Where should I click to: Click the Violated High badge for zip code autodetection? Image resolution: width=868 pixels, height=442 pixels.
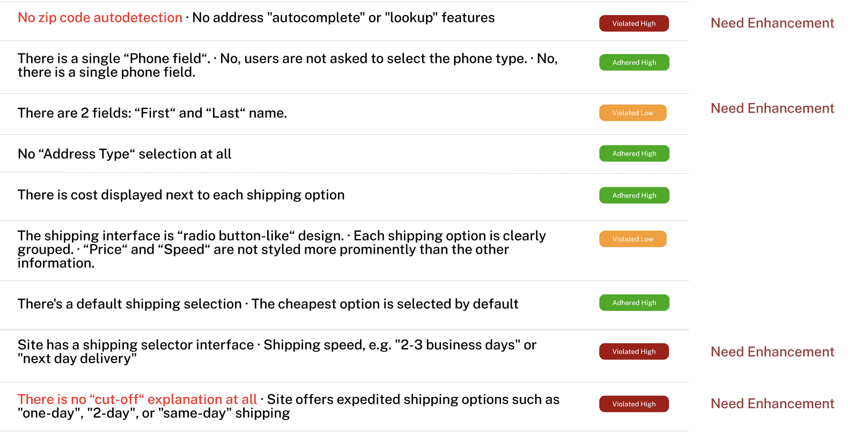(634, 24)
